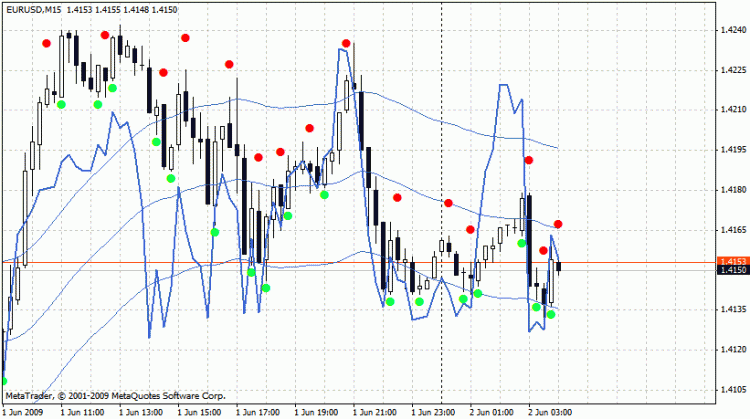Select the black 1.4150 current price label

tap(732, 270)
